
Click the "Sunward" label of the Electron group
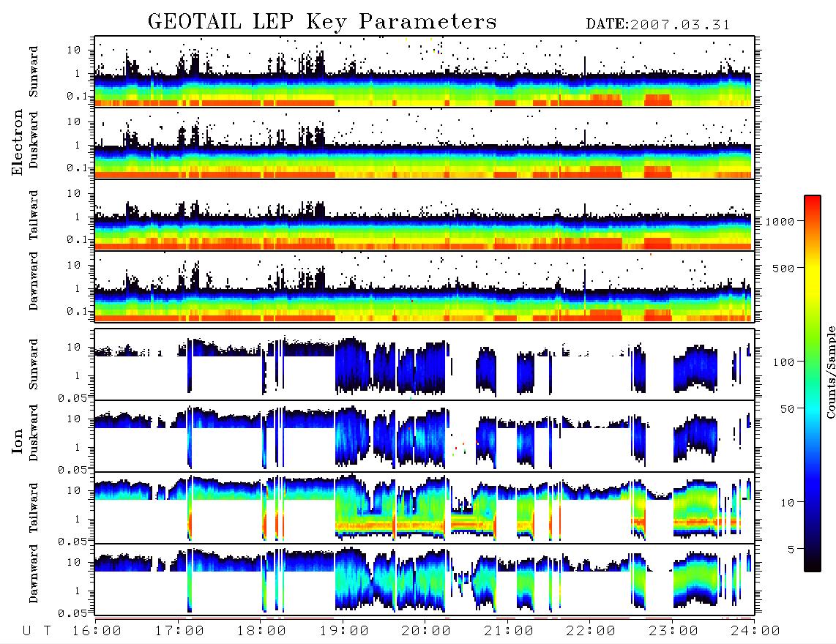point(34,72)
